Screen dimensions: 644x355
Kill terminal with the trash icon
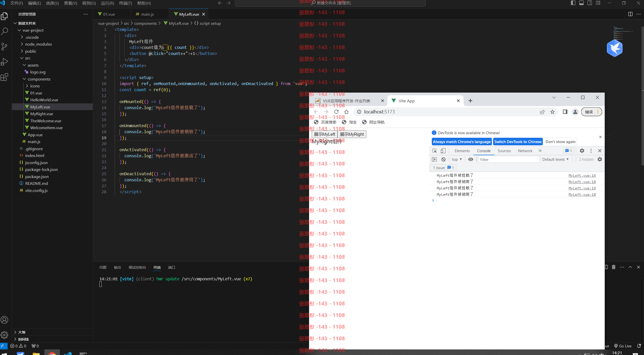(614, 267)
